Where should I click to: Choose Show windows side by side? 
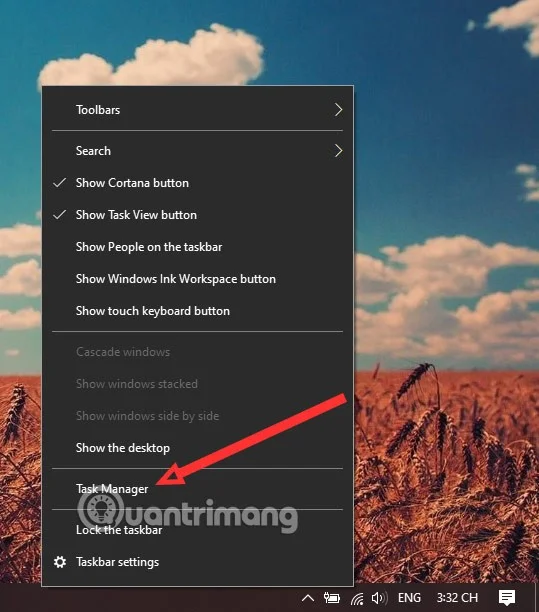197,416
